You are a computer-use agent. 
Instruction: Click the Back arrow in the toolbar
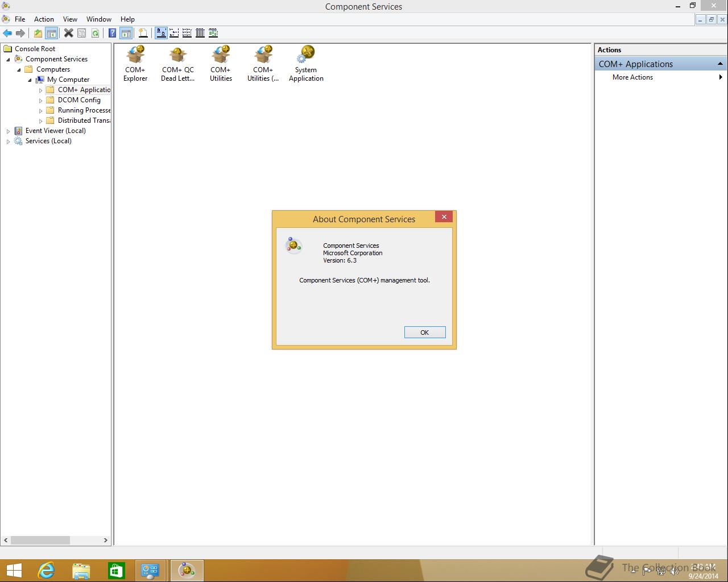coord(7,33)
